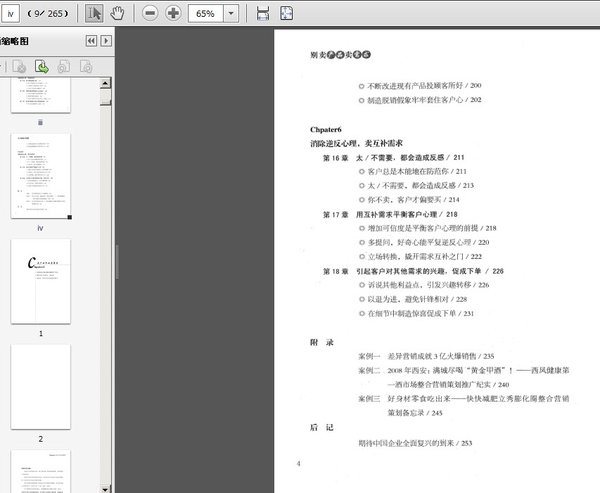
Task: Click the page number field showing iv
Action: pos(10,14)
